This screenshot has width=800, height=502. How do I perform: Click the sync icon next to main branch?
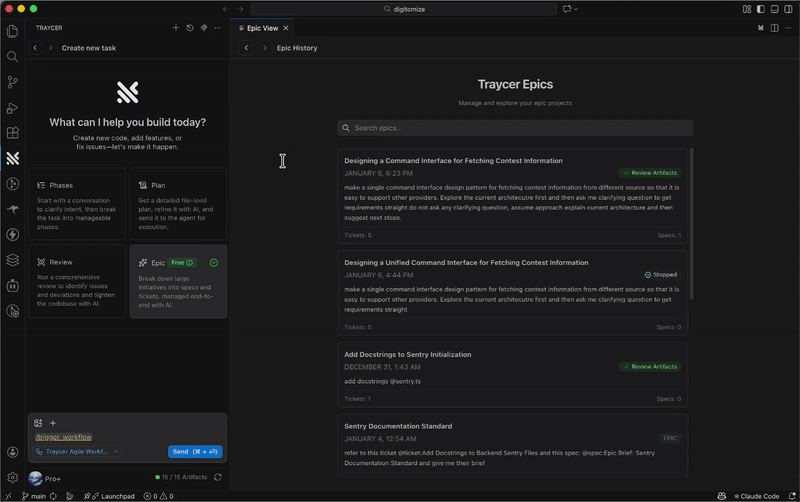tap(53, 496)
